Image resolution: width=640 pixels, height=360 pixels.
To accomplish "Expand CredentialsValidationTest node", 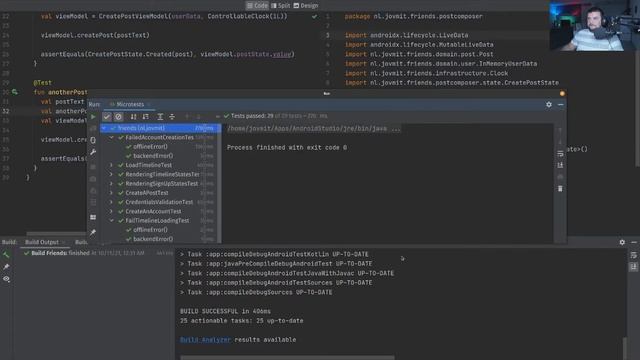I will click(x=111, y=202).
